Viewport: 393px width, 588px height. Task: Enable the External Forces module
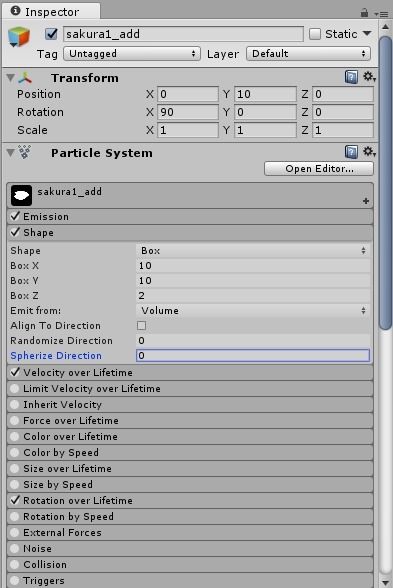click(15, 532)
